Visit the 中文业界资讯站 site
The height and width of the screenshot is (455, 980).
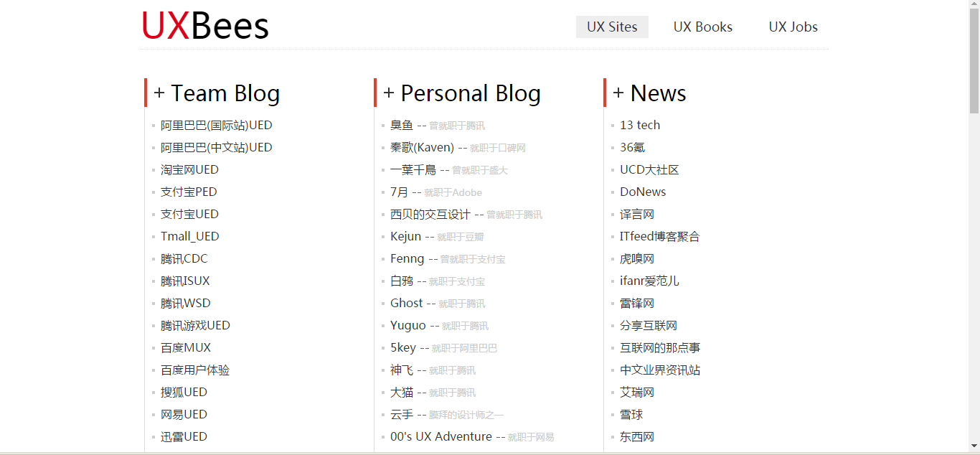coord(660,370)
